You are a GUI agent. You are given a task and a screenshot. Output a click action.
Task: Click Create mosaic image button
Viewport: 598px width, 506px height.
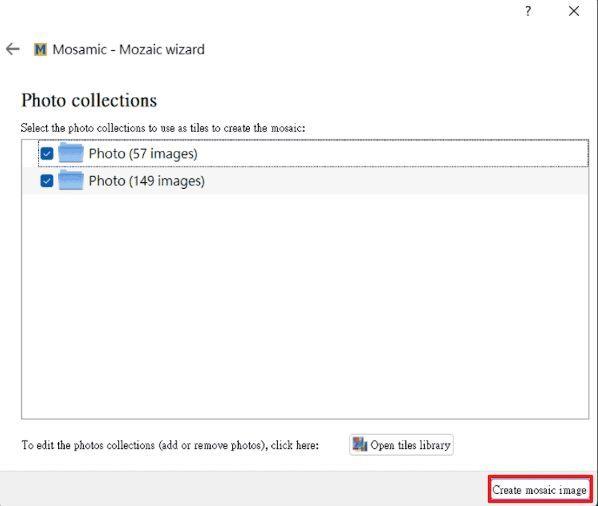540,490
